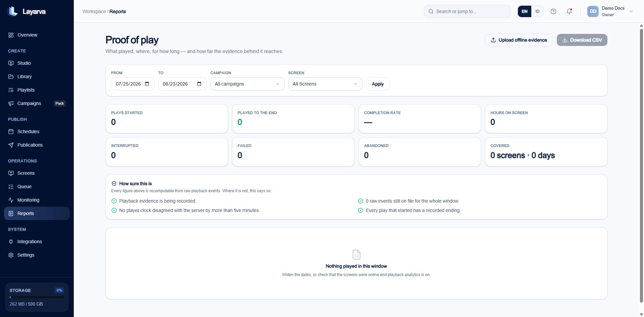This screenshot has width=644, height=317.
Task: Open notifications bell icon
Action: click(569, 11)
